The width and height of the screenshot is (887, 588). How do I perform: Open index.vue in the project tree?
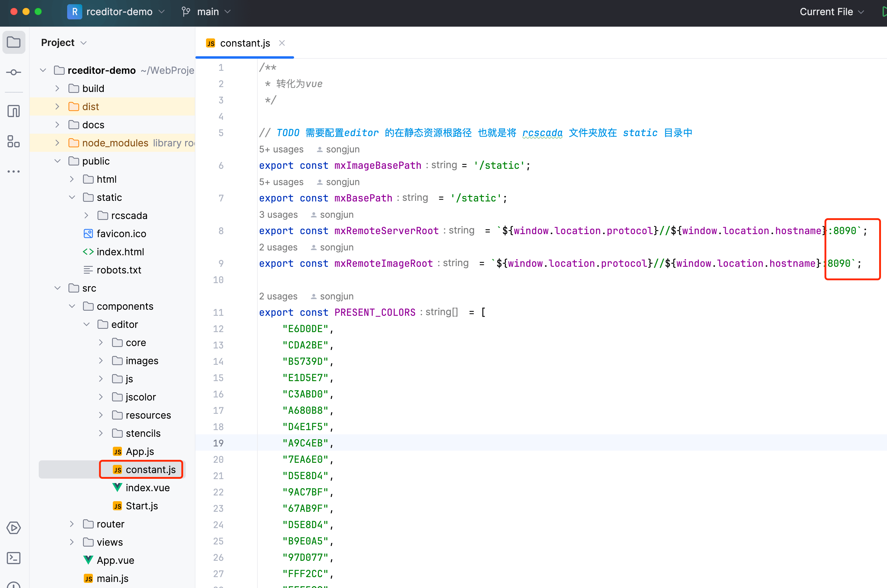point(147,488)
